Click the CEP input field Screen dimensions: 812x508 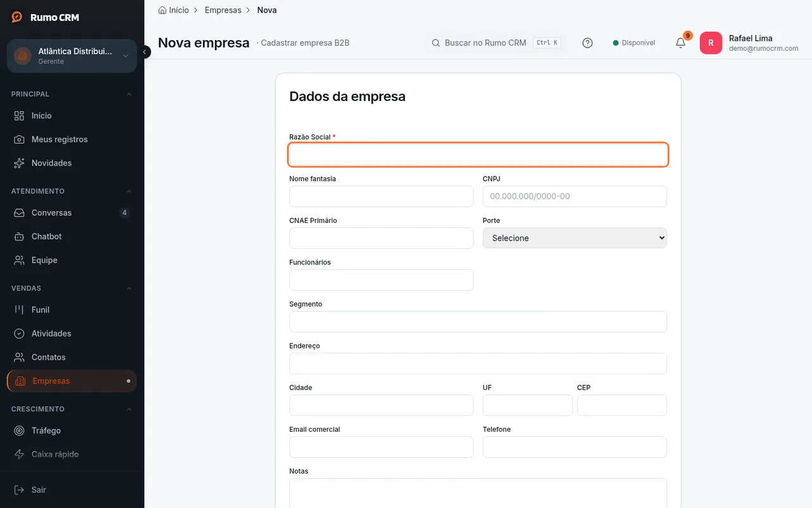622,405
